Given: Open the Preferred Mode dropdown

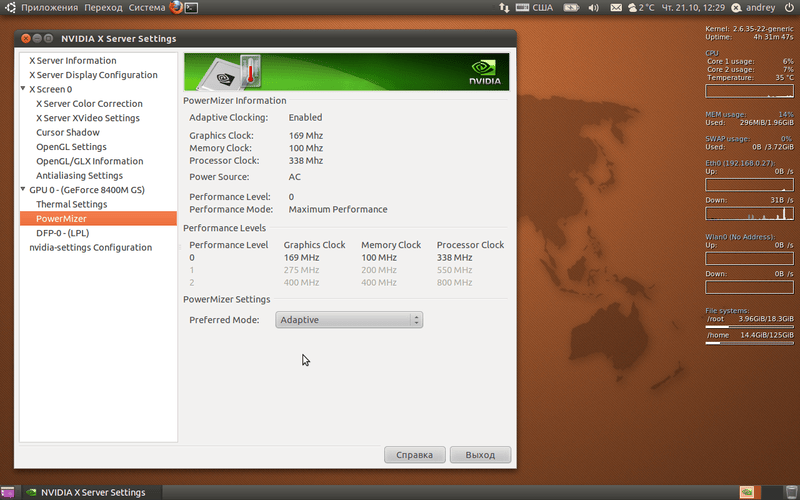Looking at the screenshot, I should [x=349, y=320].
